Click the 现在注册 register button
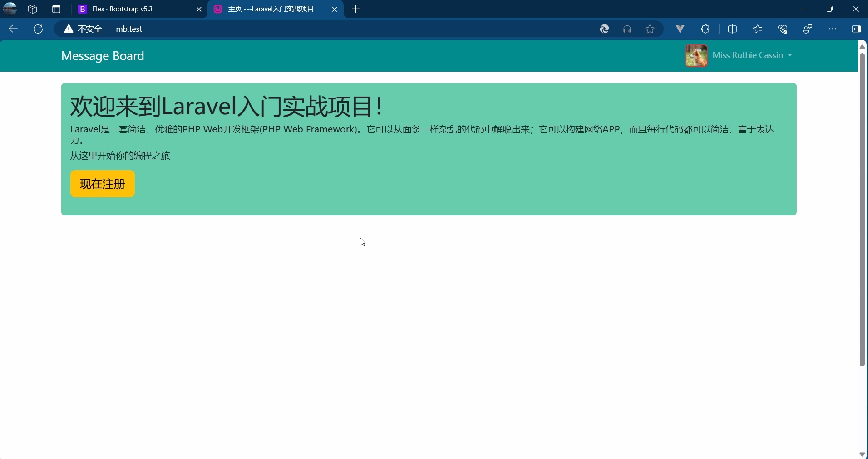Screen dimensions: 868x459 point(102,184)
